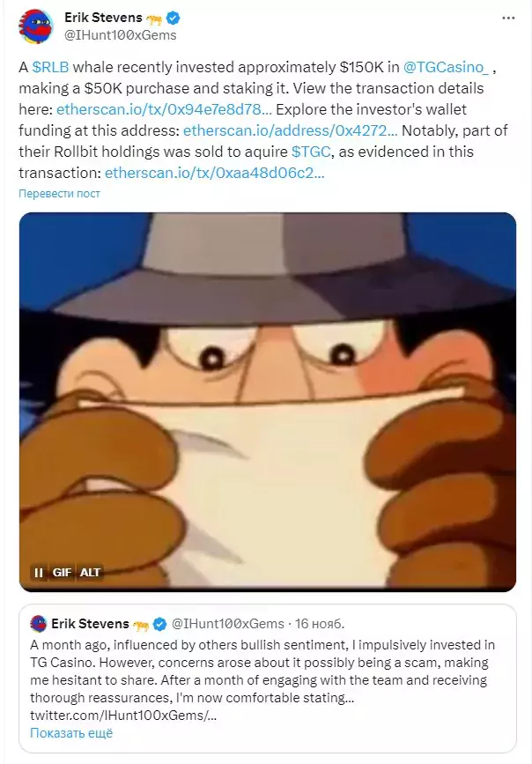
Task: Open the @IHunt100xGems handle at top
Action: 121,35
